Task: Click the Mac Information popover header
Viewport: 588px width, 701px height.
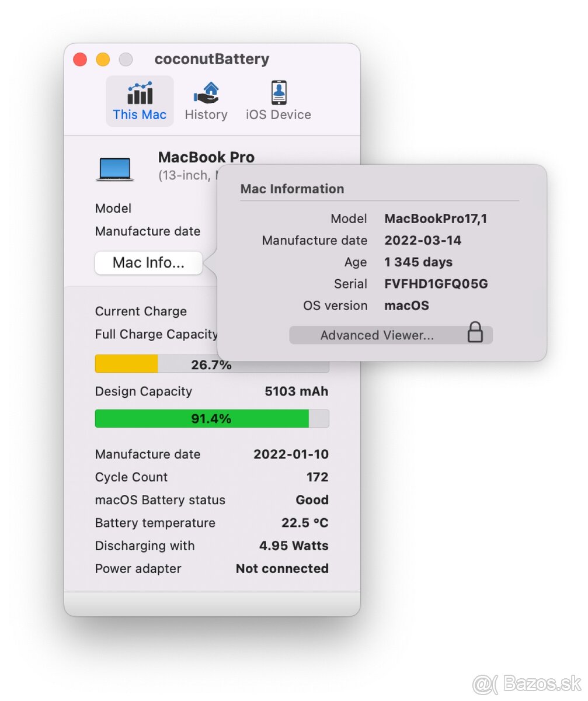Action: pyautogui.click(x=292, y=189)
